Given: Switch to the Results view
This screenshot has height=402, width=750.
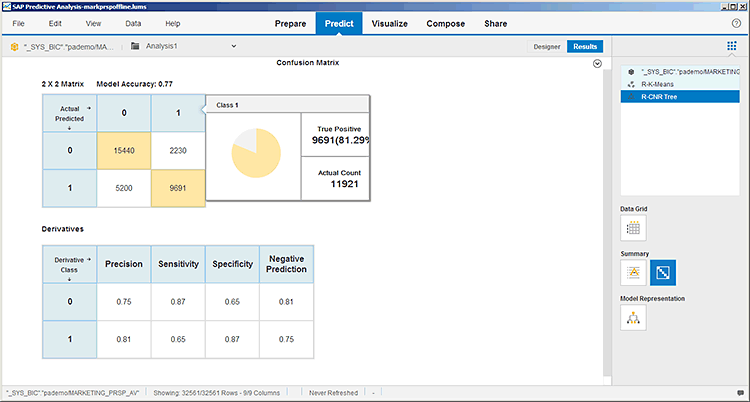Looking at the screenshot, I should coord(585,46).
